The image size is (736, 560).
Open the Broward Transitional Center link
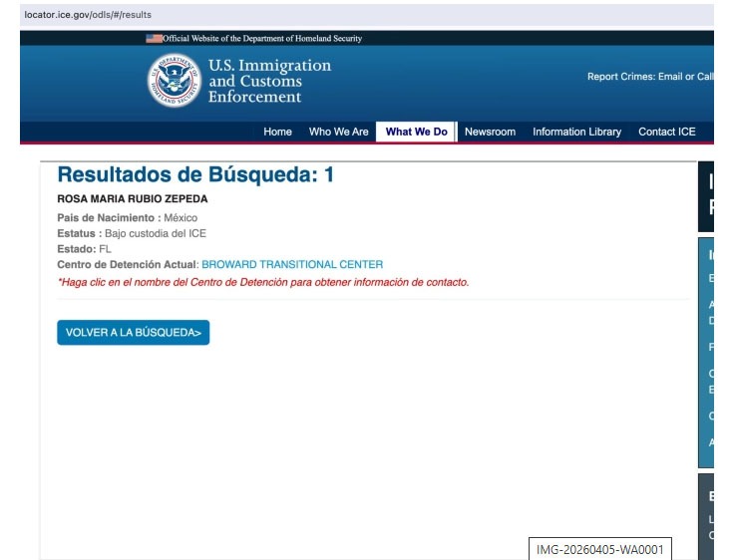[292, 265]
